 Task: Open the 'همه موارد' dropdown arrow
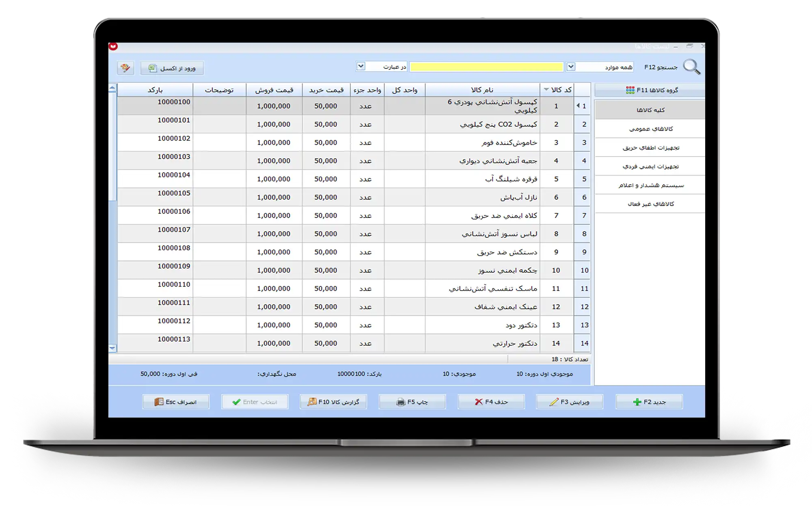point(571,67)
